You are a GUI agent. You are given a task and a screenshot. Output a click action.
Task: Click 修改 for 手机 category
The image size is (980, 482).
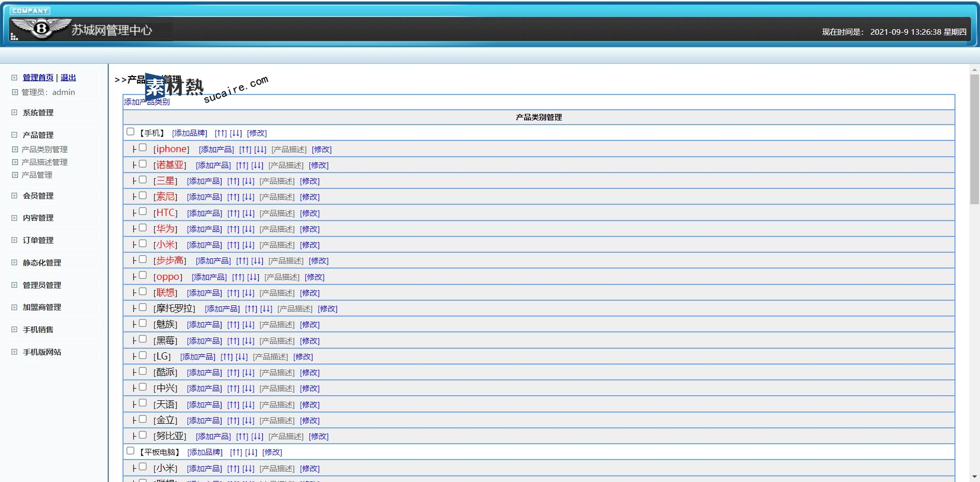257,133
